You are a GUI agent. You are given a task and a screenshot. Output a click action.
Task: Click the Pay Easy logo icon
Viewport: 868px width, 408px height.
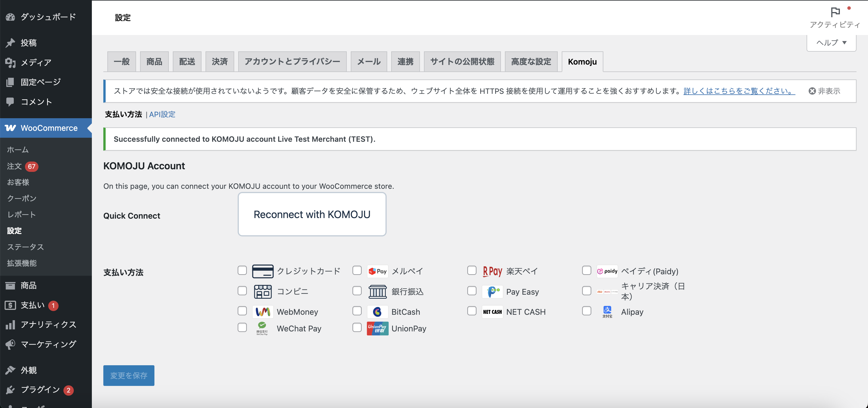click(x=492, y=292)
